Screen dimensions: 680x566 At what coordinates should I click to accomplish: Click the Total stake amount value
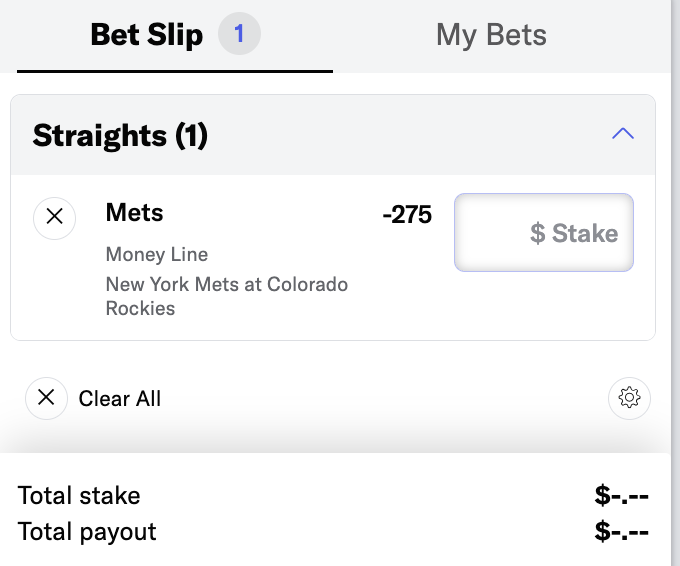622,495
